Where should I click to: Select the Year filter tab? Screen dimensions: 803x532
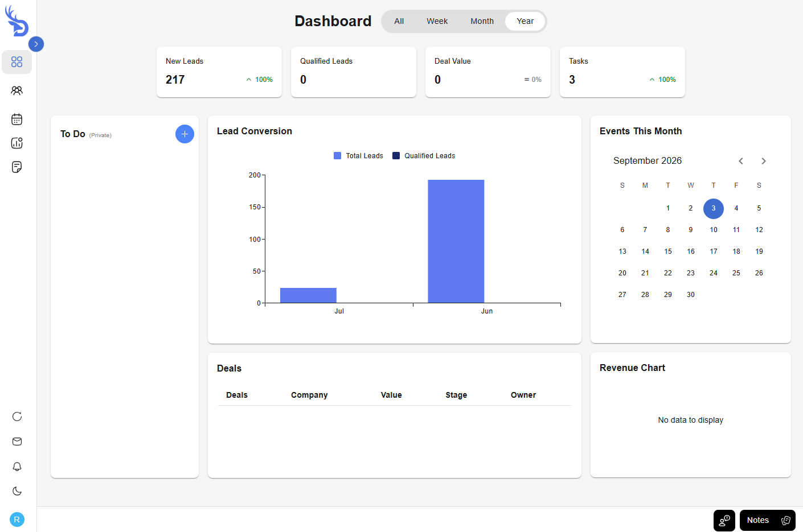[x=525, y=21]
